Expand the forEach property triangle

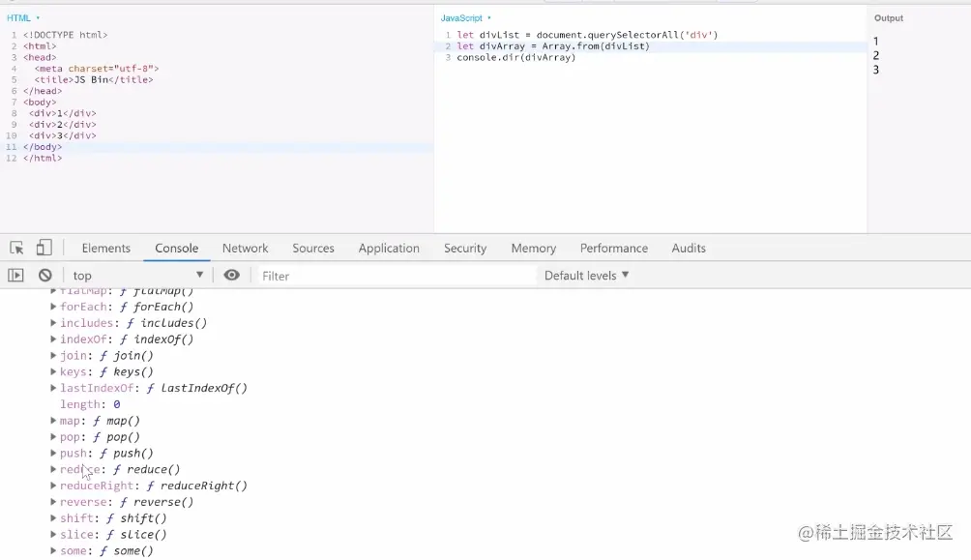point(53,306)
